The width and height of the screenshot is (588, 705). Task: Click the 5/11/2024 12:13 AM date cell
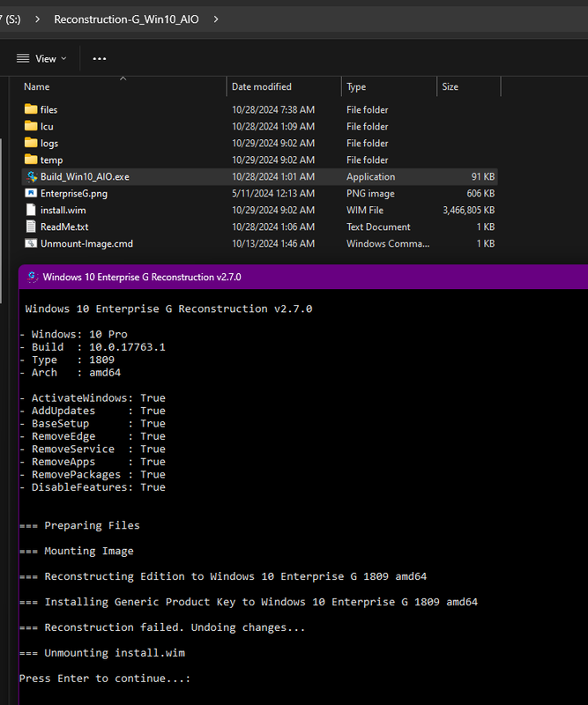point(273,193)
